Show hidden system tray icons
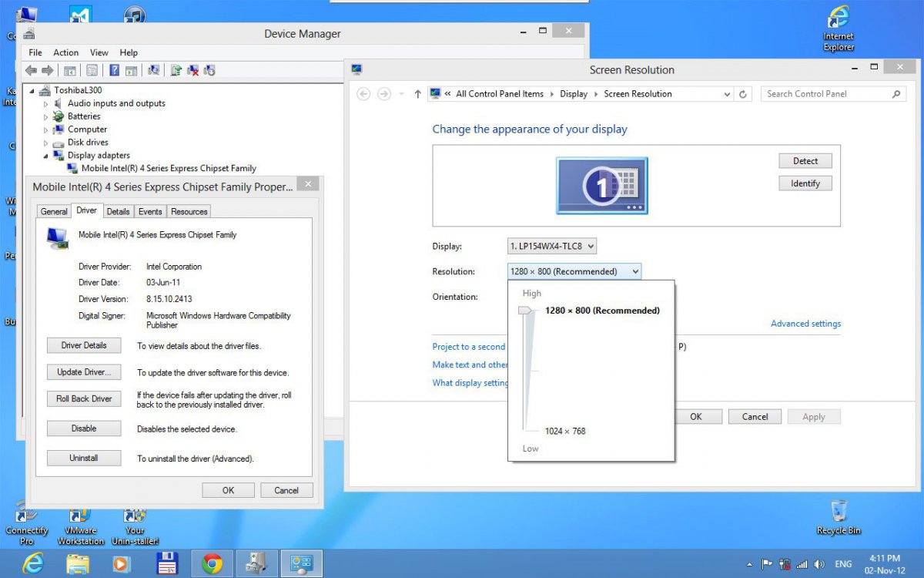The height and width of the screenshot is (578, 924). pyautogui.click(x=749, y=564)
